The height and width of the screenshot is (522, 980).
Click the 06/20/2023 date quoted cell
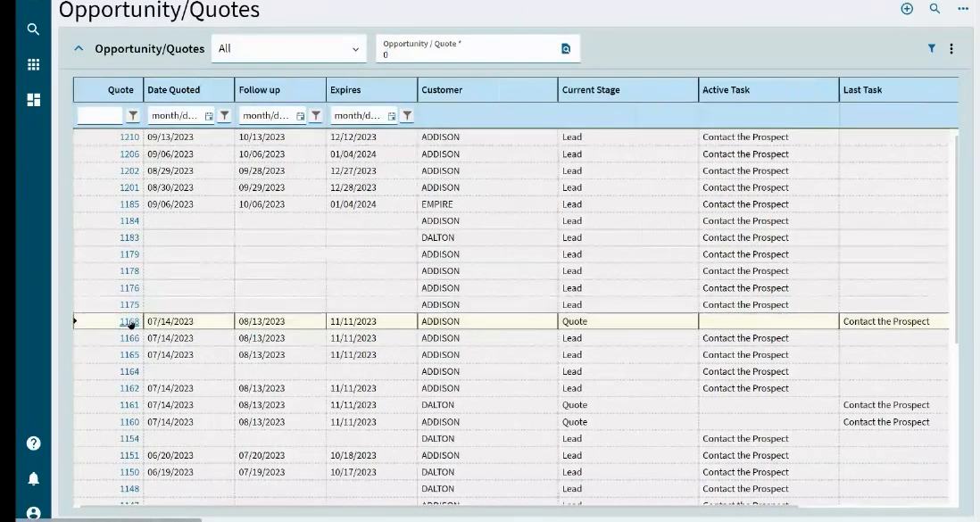coord(188,456)
